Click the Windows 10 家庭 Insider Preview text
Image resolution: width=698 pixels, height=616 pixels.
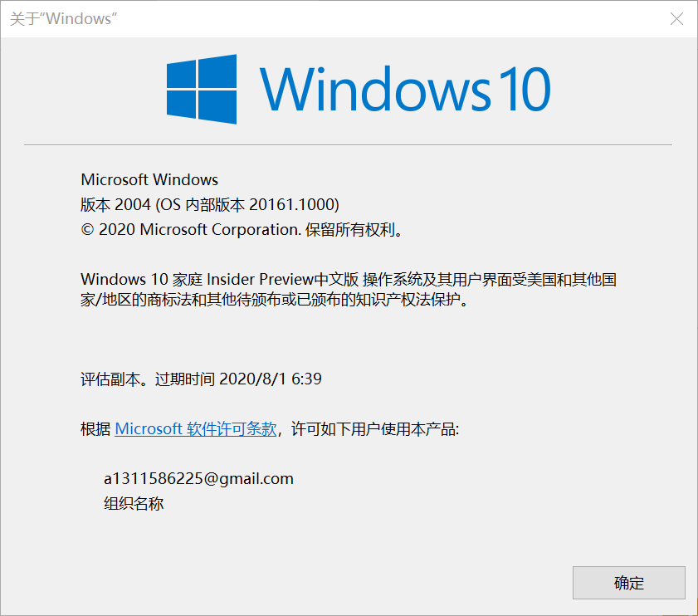pyautogui.click(x=198, y=279)
